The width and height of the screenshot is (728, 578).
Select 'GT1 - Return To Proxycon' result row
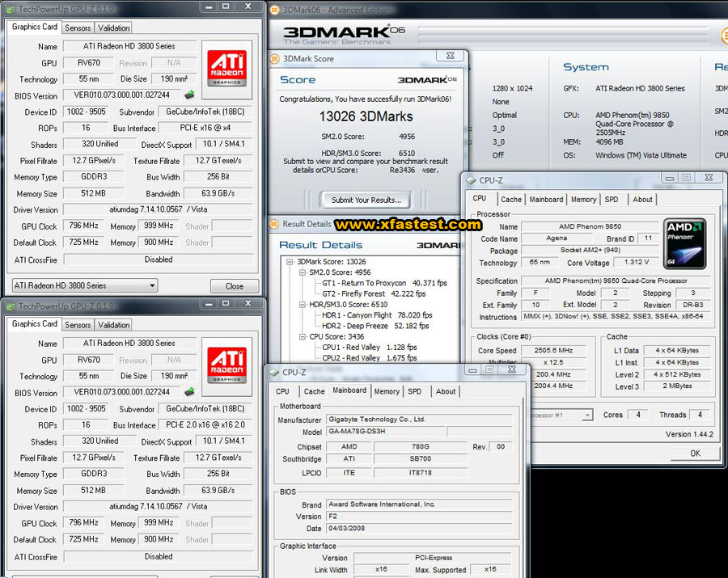coord(384,283)
